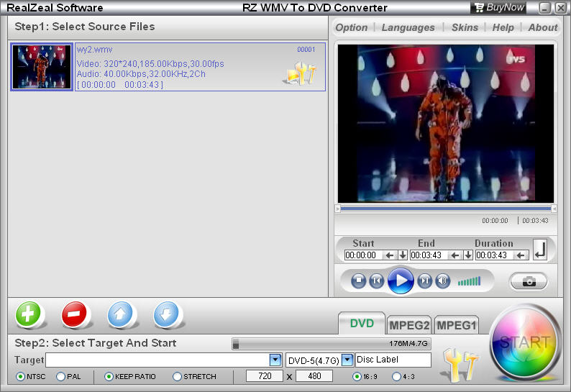The image size is (571, 392).
Task: Remove selected file with red minus button
Action: 74,314
